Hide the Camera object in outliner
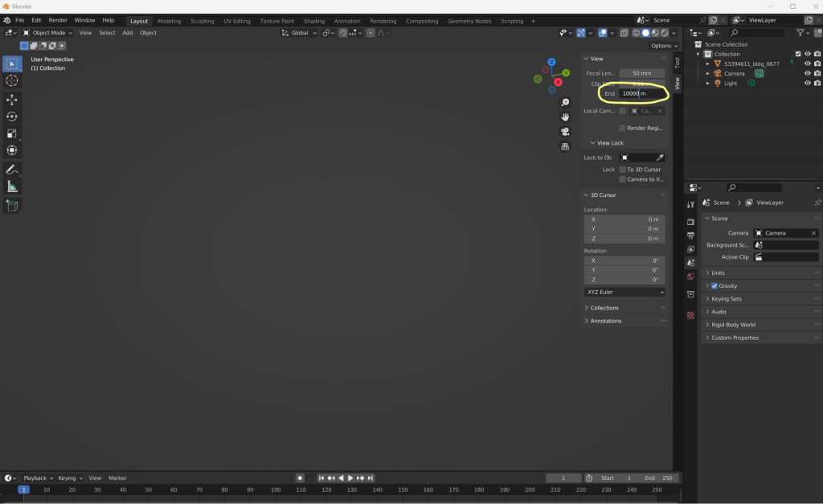This screenshot has width=823, height=504. coord(807,73)
